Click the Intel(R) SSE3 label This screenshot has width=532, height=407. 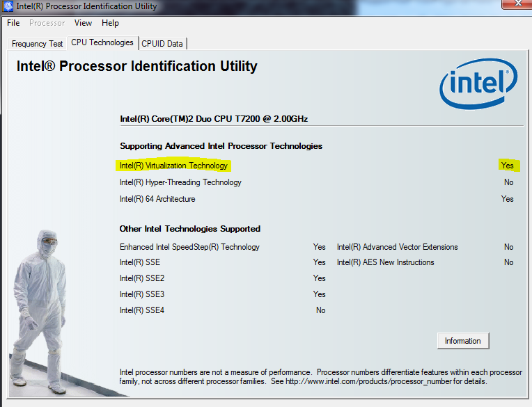point(142,294)
